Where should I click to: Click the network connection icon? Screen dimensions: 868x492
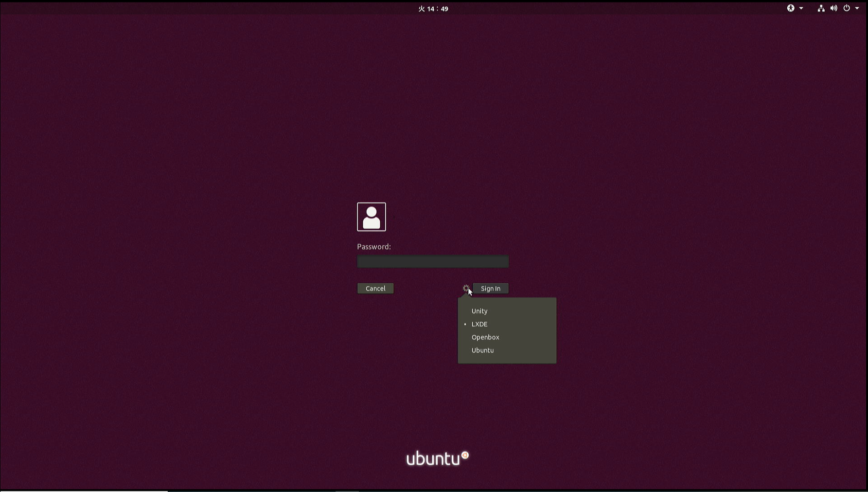(821, 8)
